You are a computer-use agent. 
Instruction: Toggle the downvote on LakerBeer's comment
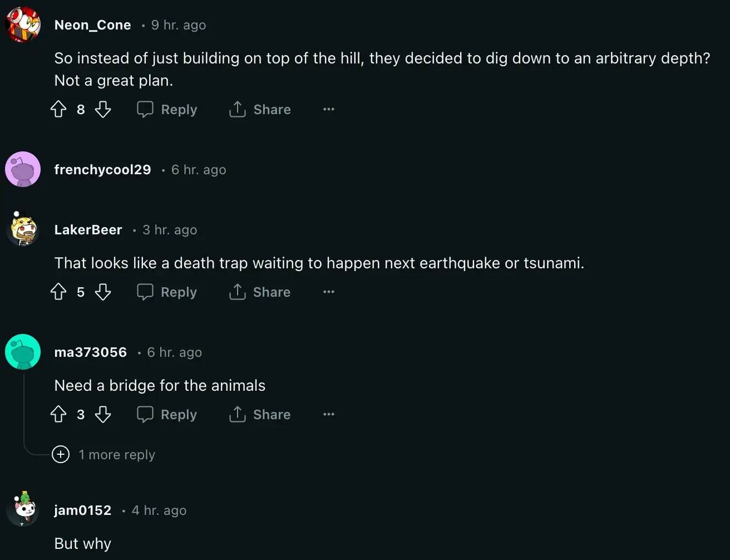[103, 292]
